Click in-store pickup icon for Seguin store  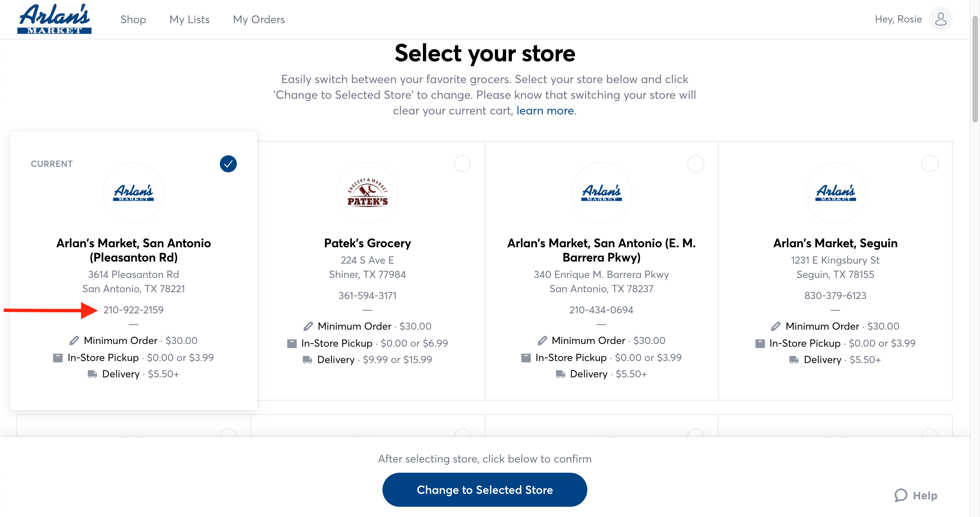[760, 343]
